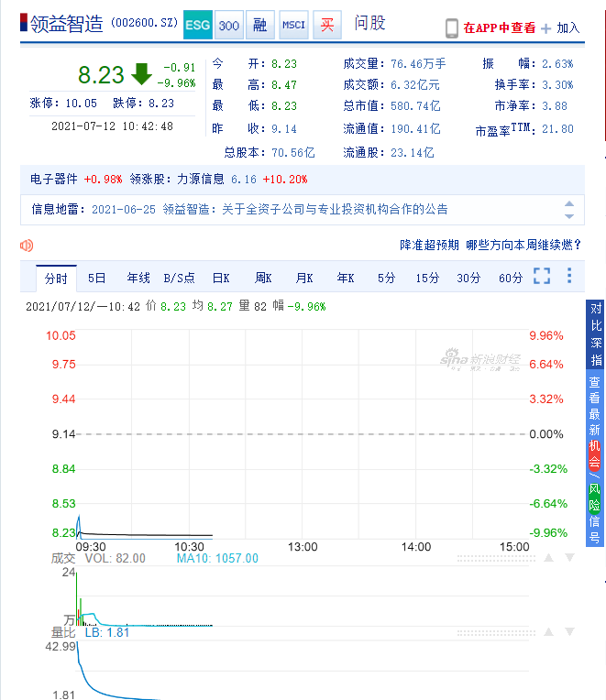Viewport: 606px width, 700px height.
Task: Switch to the 30分 chart tab
Action: point(468,279)
